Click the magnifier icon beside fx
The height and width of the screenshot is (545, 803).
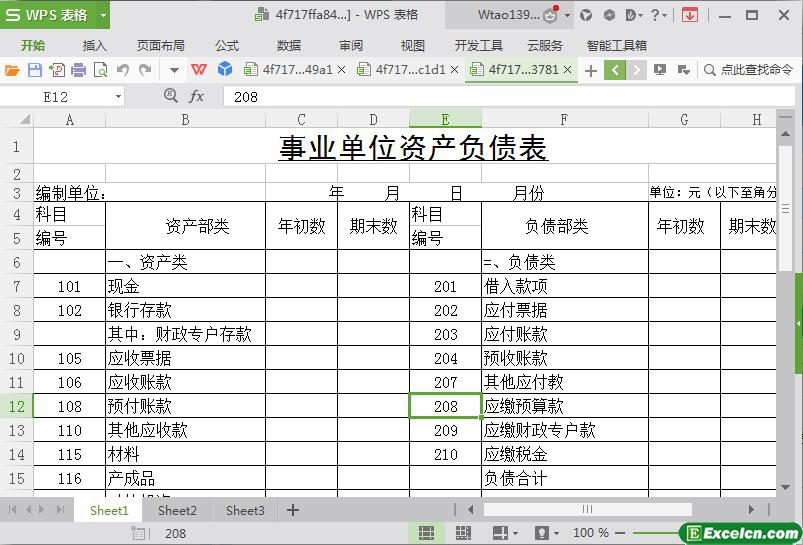[x=171, y=95]
